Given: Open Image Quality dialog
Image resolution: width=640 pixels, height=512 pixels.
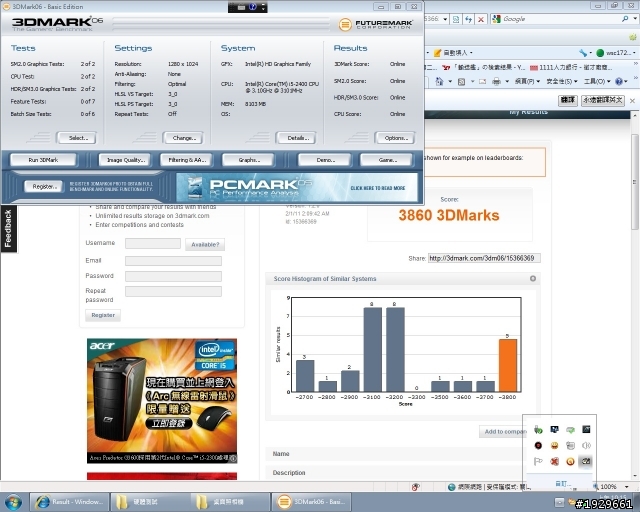Looking at the screenshot, I should tap(125, 160).
